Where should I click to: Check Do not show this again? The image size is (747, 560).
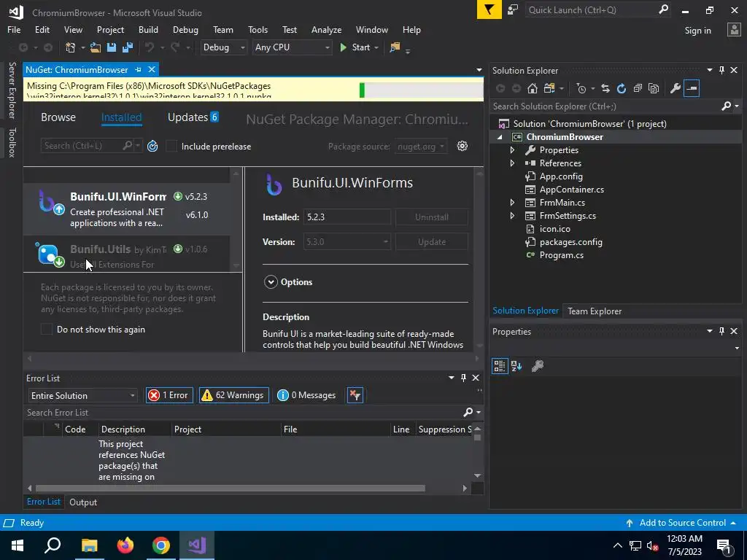[46, 329]
